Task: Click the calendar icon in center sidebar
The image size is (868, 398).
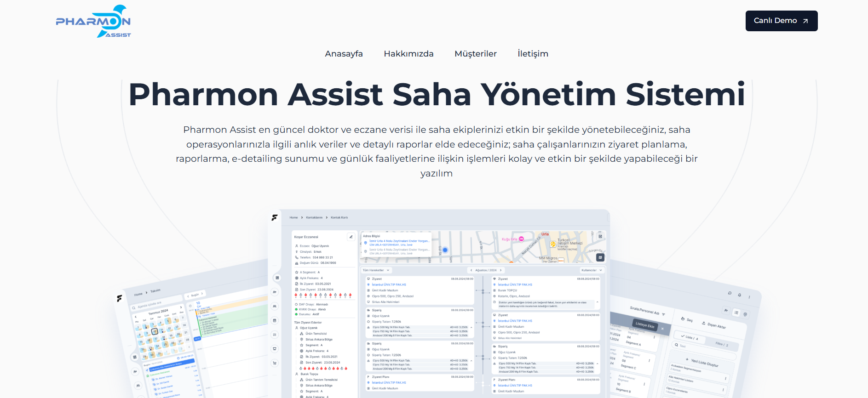Action: 275,320
